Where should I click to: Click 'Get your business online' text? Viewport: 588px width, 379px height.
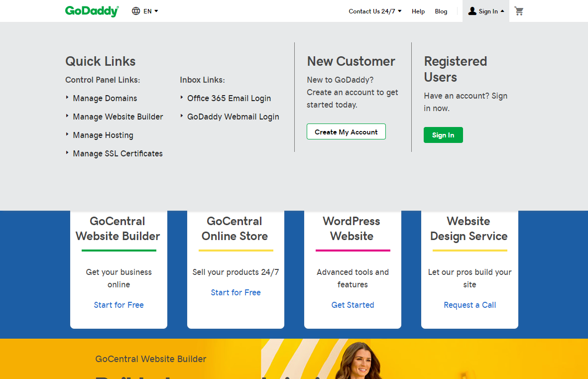(119, 278)
